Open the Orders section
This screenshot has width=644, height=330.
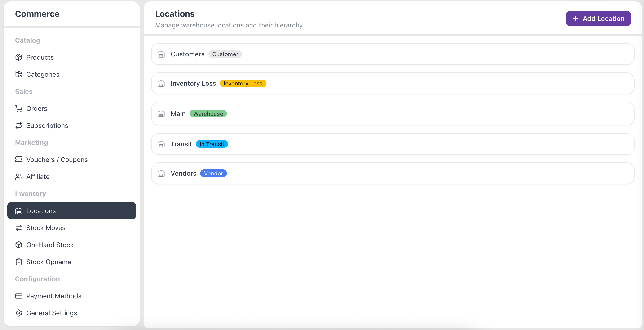point(71,108)
